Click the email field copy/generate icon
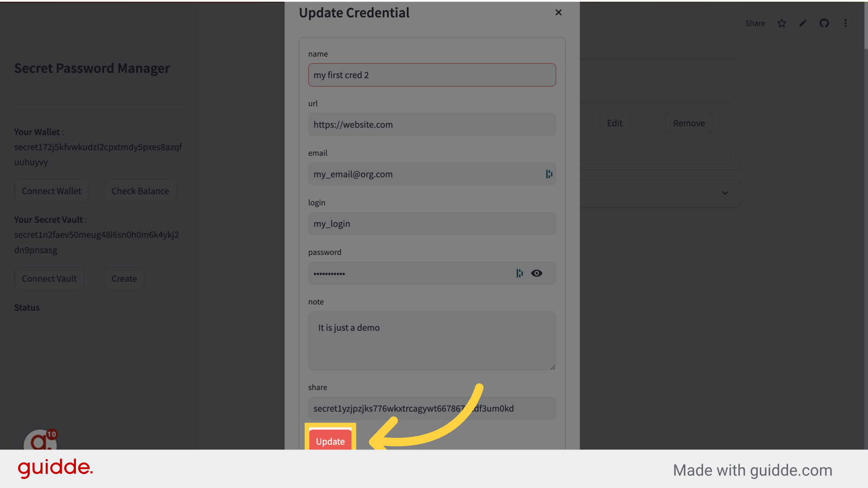Screen dimensions: 868x488 click(x=549, y=174)
